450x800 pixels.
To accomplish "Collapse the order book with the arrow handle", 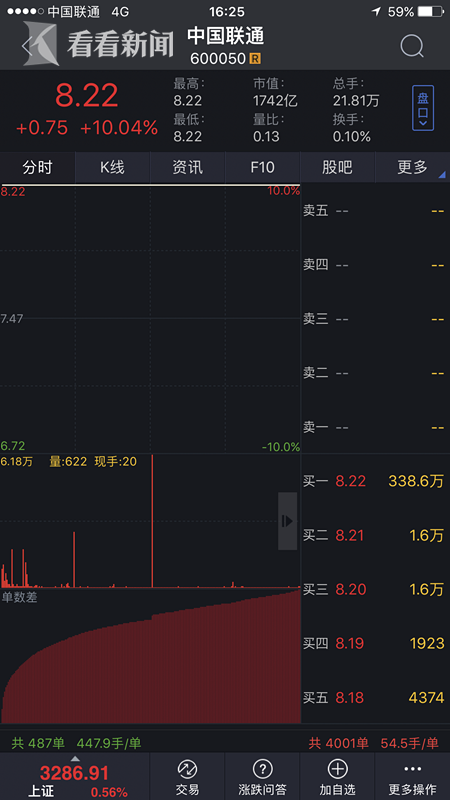I will pyautogui.click(x=287, y=521).
